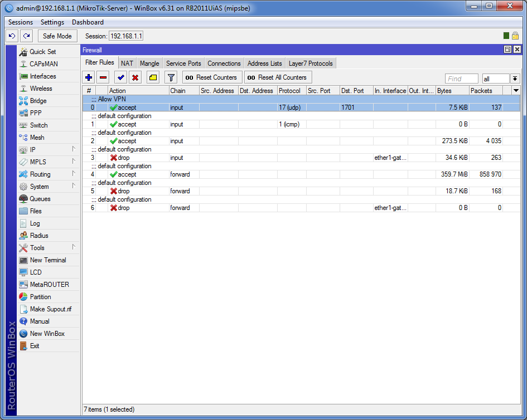Viewport: 527px width, 420px height.
Task: Expand the System submenu
Action: [x=49, y=187]
